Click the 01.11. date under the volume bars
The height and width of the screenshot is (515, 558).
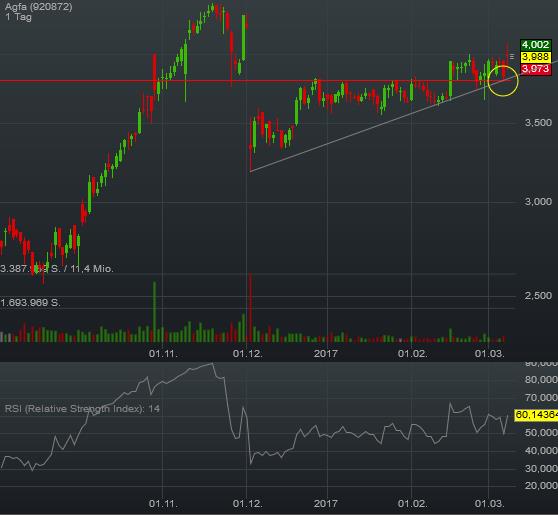(163, 354)
